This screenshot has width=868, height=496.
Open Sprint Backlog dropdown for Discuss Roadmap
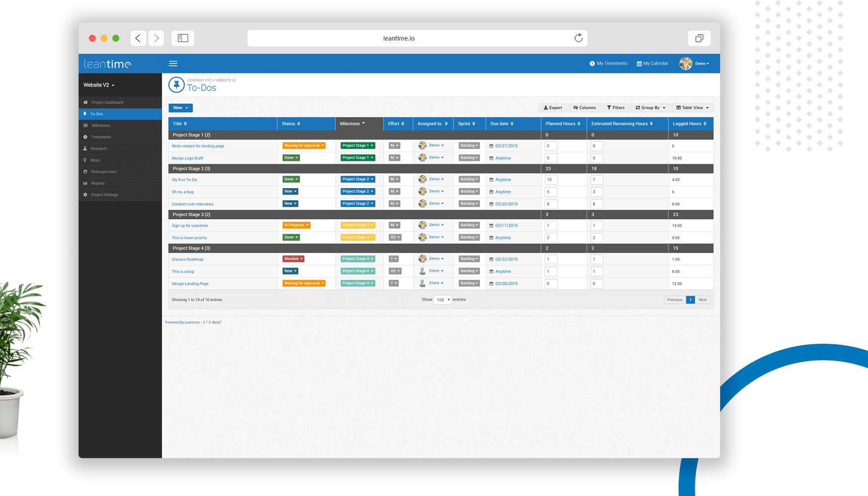point(469,259)
